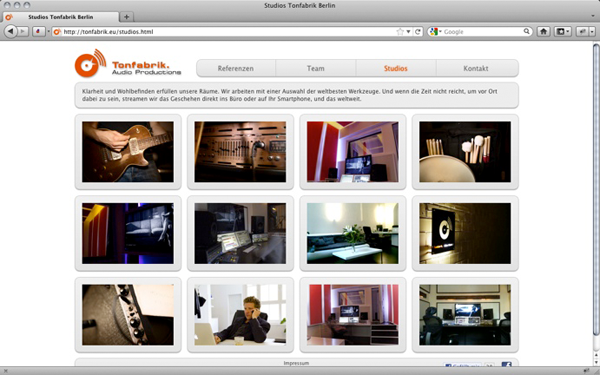Open the Kontakt navigation tab
The width and height of the screenshot is (600, 375).
[x=476, y=68]
